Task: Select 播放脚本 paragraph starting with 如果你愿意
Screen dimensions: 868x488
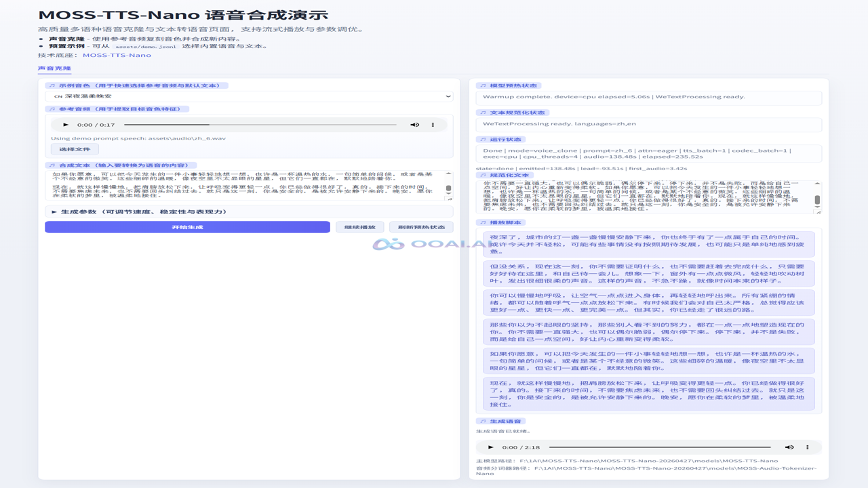Action: tap(649, 361)
